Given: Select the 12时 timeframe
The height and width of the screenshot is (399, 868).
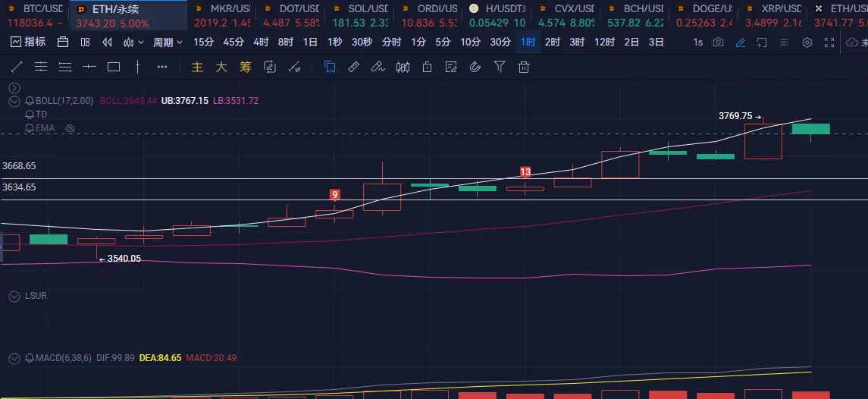Looking at the screenshot, I should (604, 42).
